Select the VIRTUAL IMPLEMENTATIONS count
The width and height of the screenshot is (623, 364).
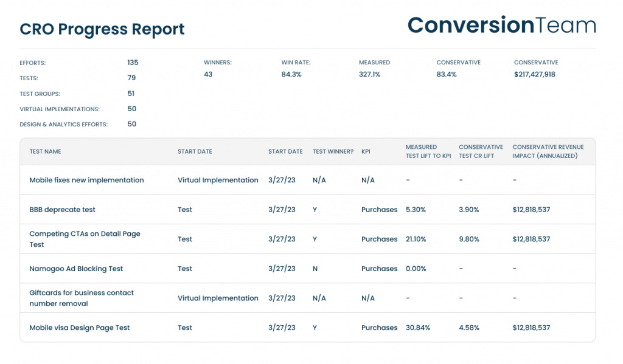(x=132, y=109)
